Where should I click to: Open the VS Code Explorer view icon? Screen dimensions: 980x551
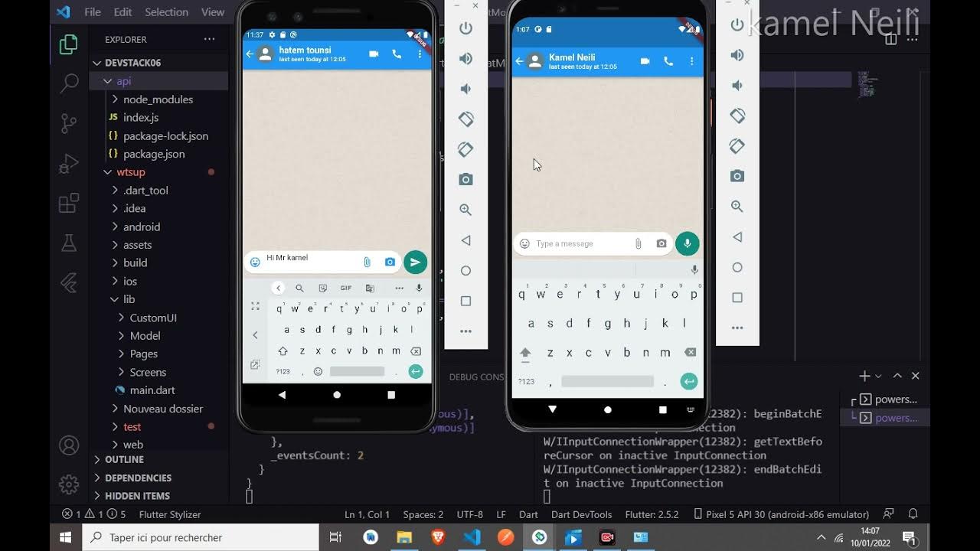(x=69, y=44)
